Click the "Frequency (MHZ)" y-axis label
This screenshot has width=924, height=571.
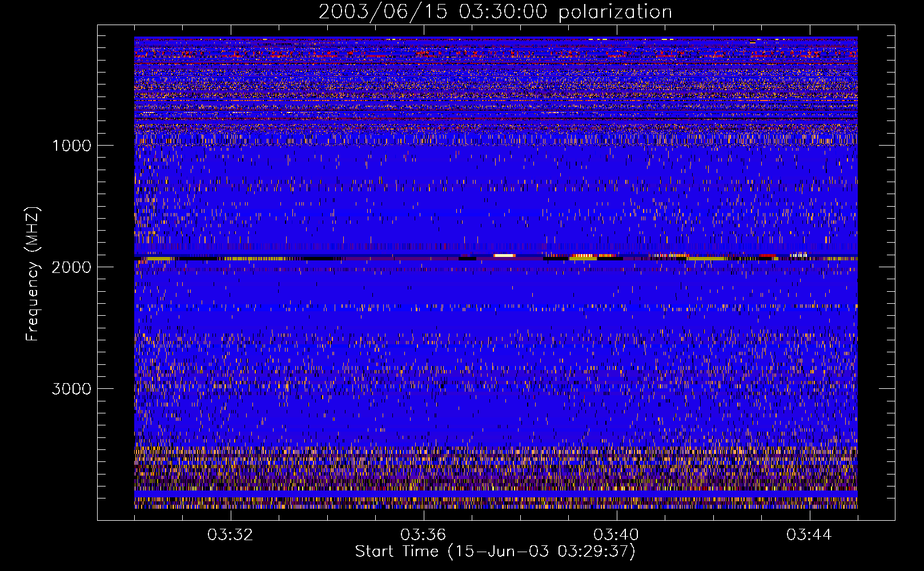click(33, 274)
